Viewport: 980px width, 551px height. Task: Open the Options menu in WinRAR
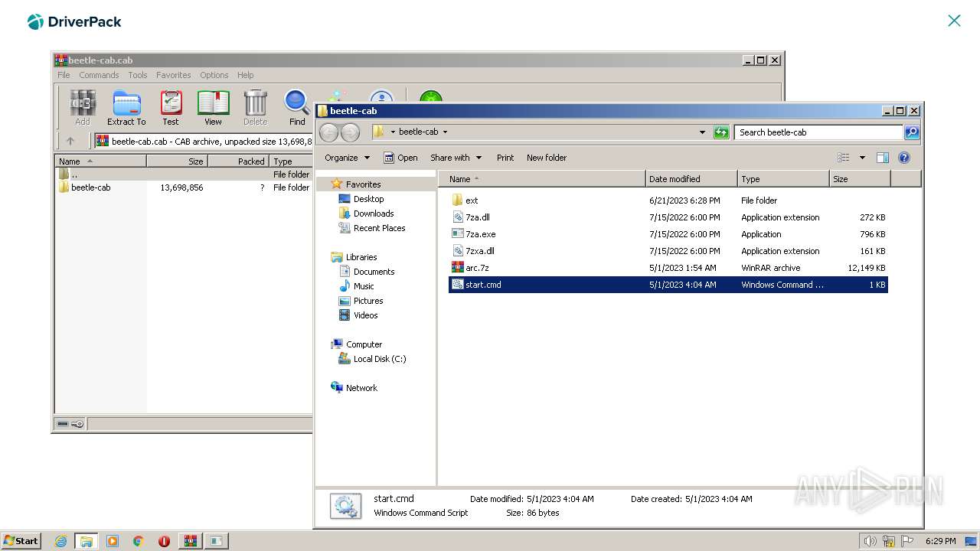point(214,75)
